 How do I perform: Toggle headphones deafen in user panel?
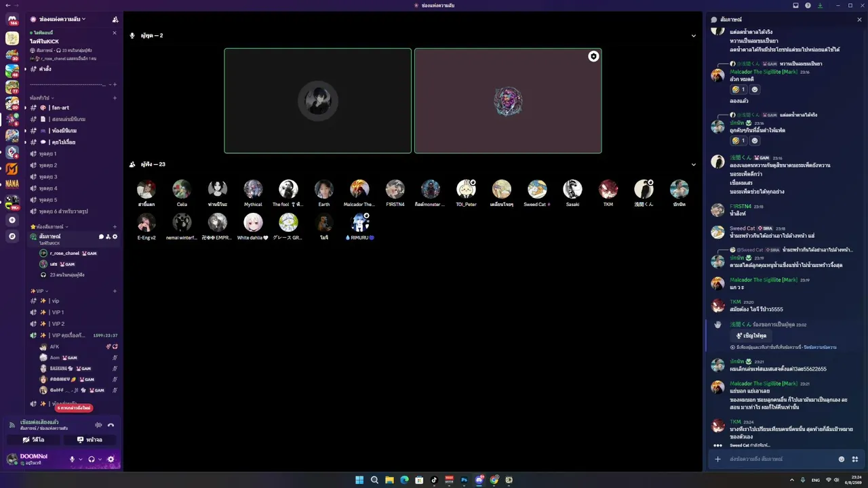tap(92, 459)
